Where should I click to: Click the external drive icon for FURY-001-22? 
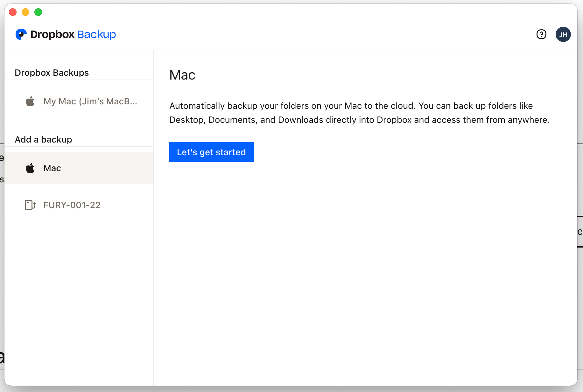coord(30,205)
